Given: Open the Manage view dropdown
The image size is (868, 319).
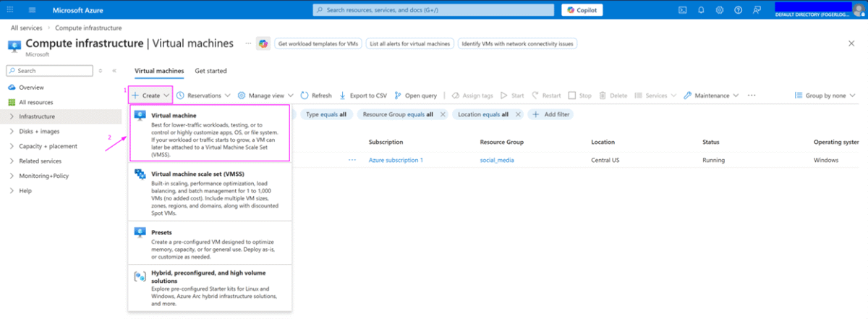Looking at the screenshot, I should tap(266, 95).
